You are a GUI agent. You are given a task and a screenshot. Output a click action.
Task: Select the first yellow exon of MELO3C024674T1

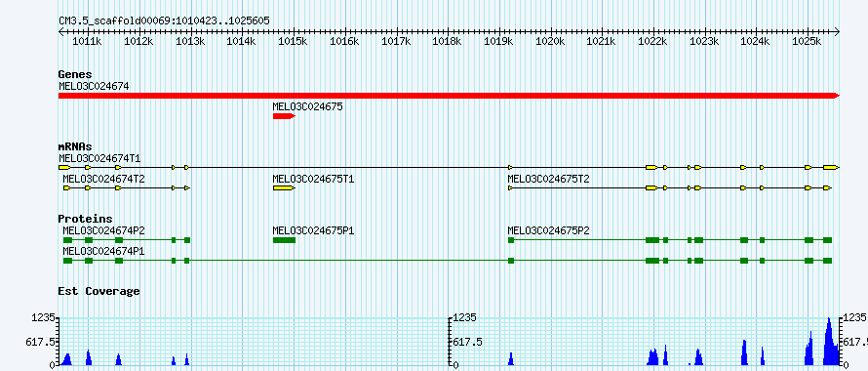pos(64,168)
